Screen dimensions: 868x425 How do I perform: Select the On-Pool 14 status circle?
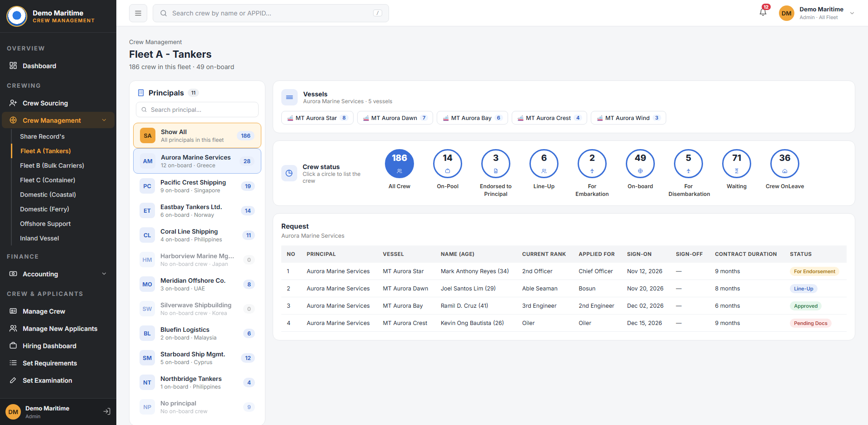coord(448,164)
